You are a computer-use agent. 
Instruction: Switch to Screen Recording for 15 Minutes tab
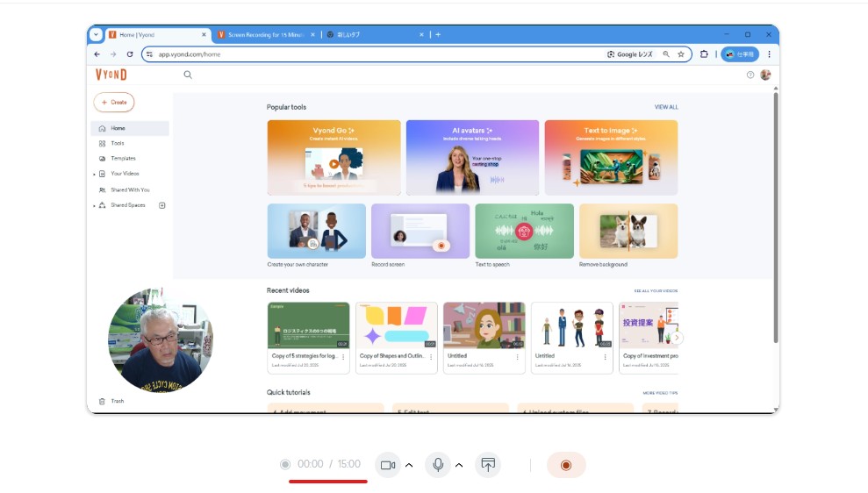coord(266,34)
